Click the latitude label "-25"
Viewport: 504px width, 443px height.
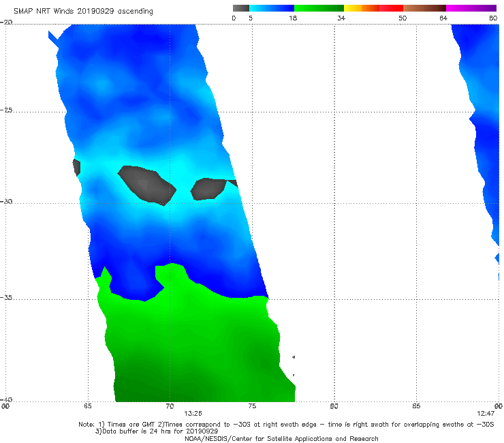tap(6, 110)
